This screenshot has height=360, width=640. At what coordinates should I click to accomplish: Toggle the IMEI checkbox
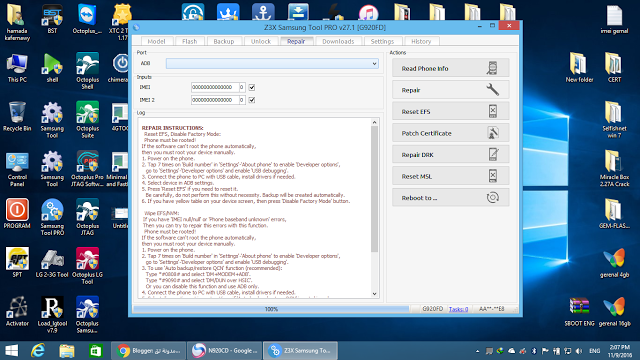pyautogui.click(x=252, y=87)
